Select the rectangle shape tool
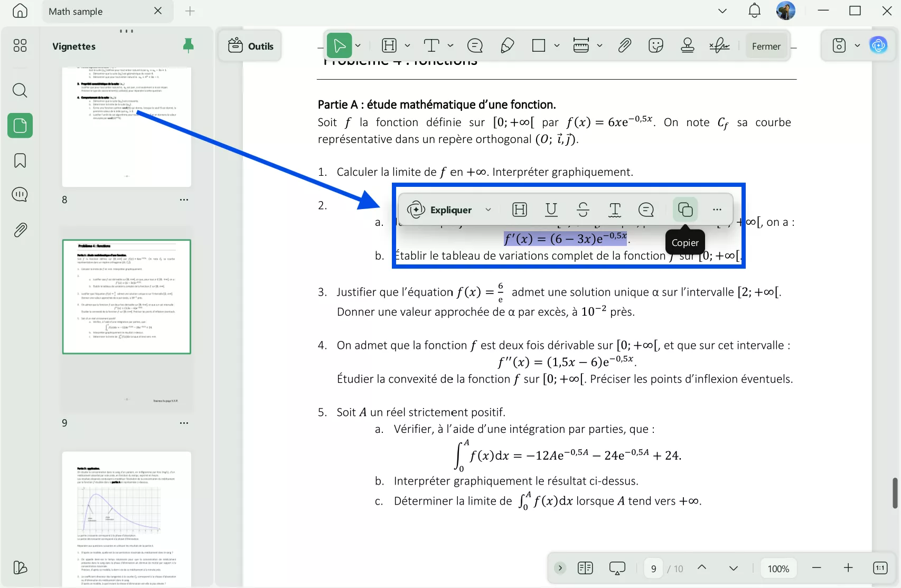The image size is (901, 588). click(539, 46)
